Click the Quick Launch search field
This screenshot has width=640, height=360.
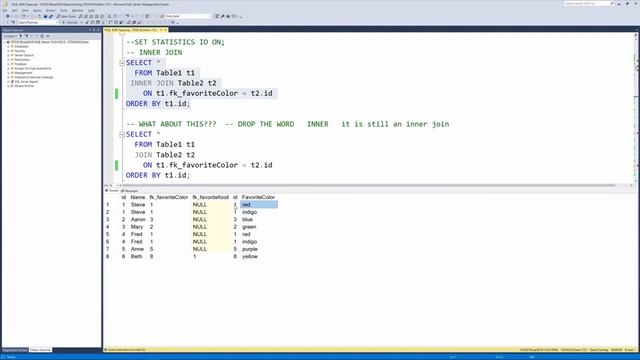(589, 4)
